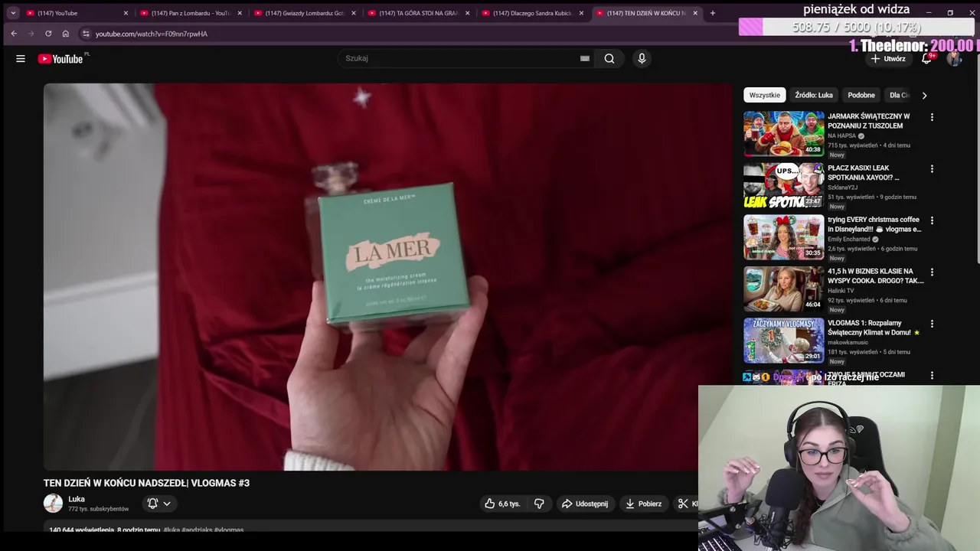The image size is (980, 551).
Task: Close the 'Gwiazdy Lombardu' tab
Action: 354,13
